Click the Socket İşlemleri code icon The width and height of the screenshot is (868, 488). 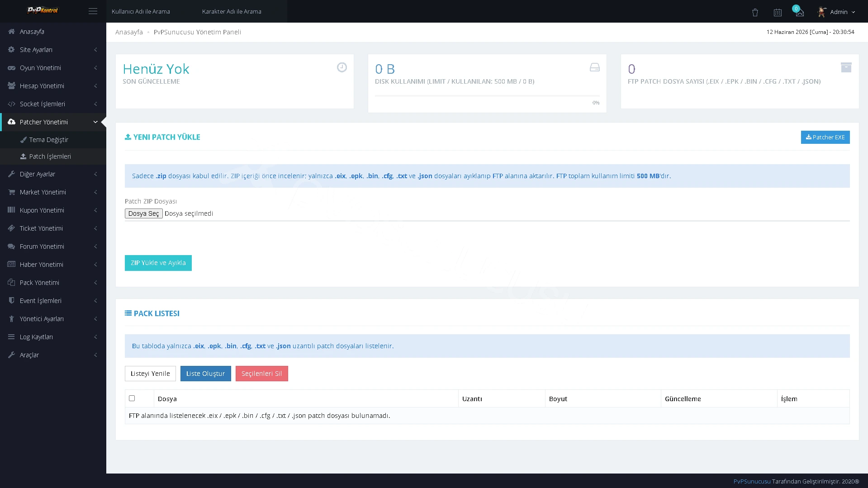(11, 104)
